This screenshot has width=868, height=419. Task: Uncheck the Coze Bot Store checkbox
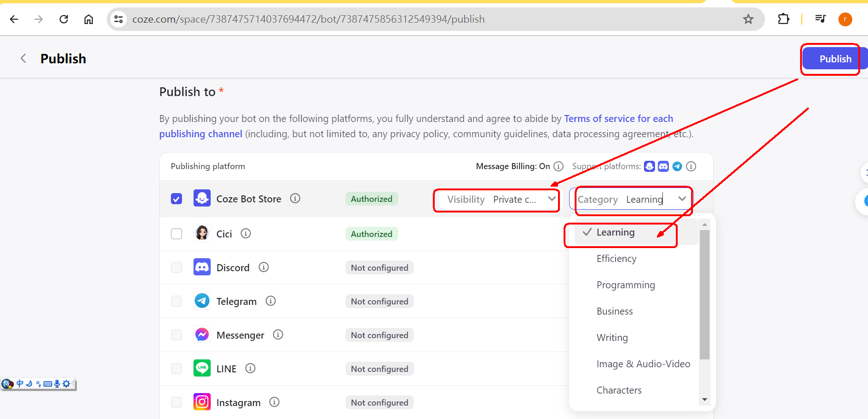(176, 199)
